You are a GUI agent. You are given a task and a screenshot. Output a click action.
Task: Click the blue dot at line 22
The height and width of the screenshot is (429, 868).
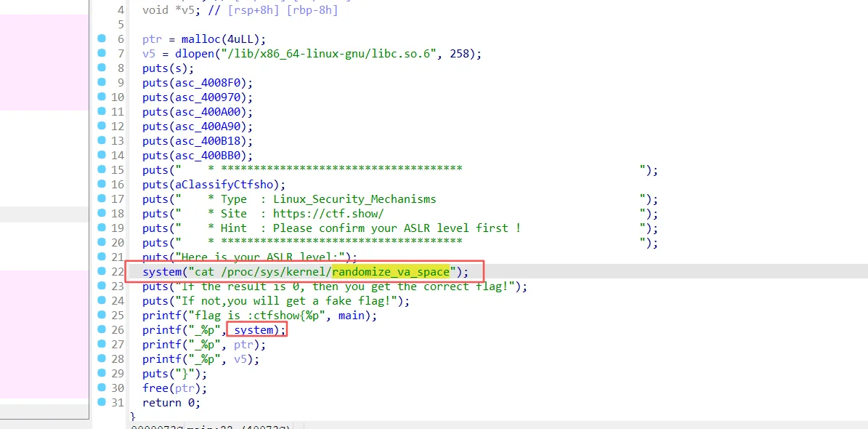click(x=102, y=271)
